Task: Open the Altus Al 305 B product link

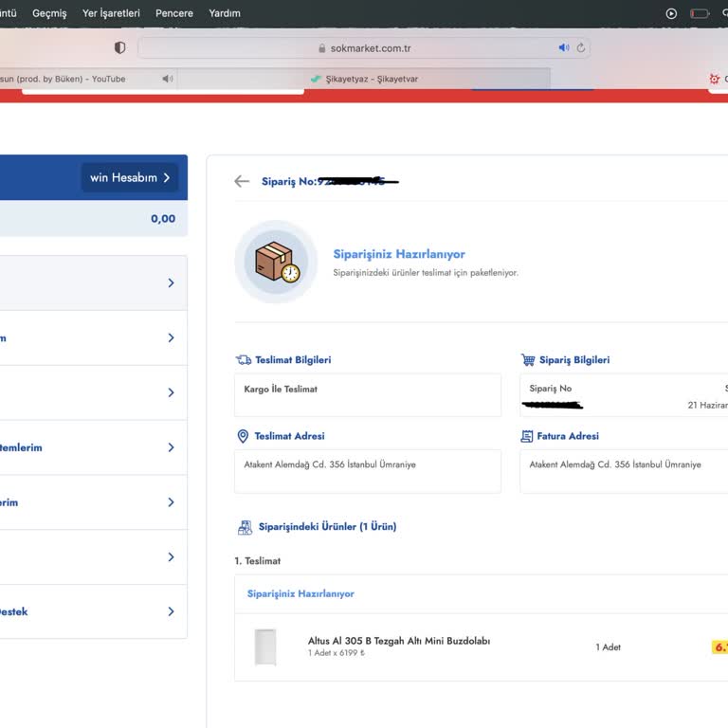Action: [398, 641]
